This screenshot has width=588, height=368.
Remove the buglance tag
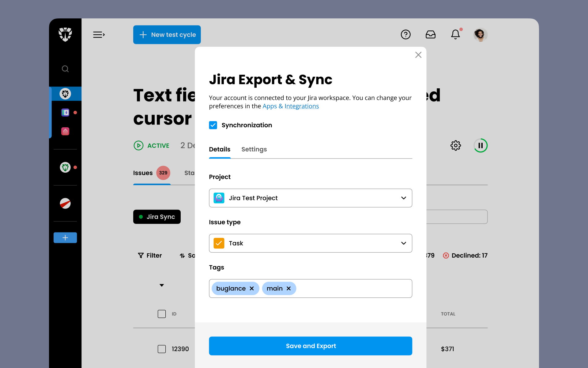point(252,289)
